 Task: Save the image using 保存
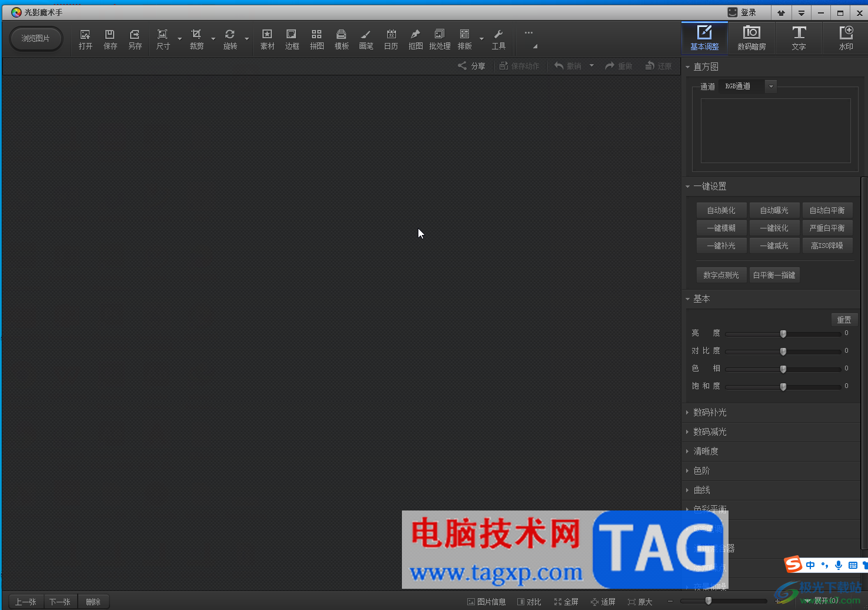[x=110, y=39]
